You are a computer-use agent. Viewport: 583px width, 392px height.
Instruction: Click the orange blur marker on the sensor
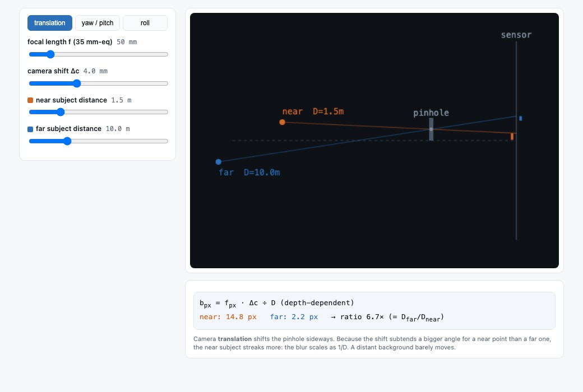(x=512, y=137)
